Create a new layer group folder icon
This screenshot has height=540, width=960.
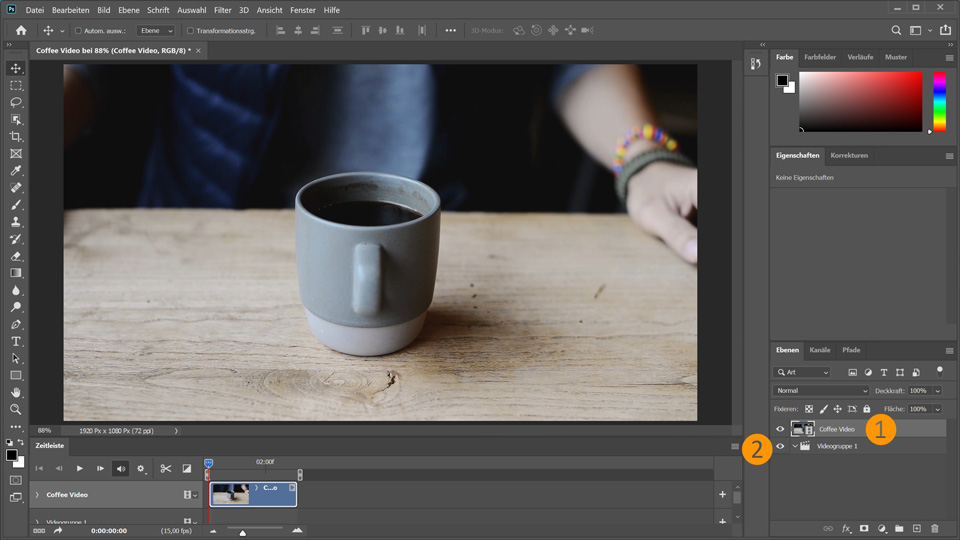point(899,528)
